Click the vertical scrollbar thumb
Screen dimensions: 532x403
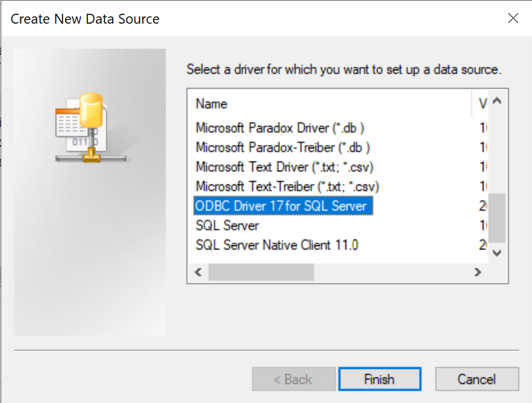(x=497, y=219)
